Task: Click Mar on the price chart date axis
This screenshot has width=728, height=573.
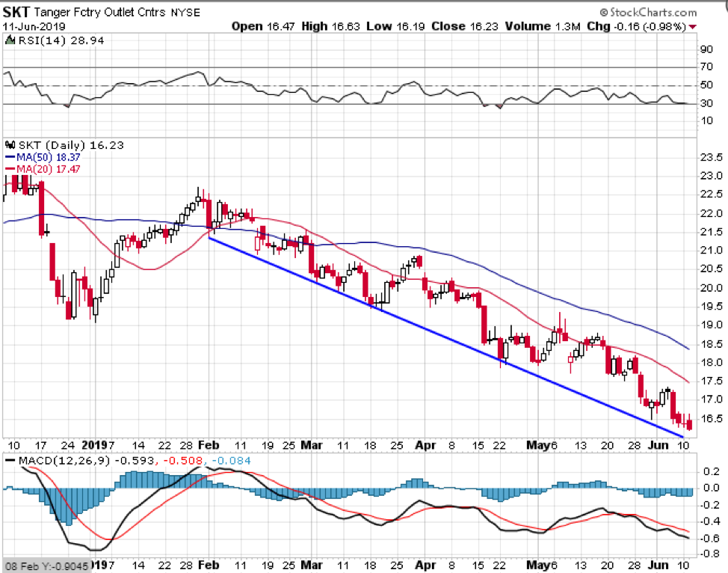Action: [312, 445]
